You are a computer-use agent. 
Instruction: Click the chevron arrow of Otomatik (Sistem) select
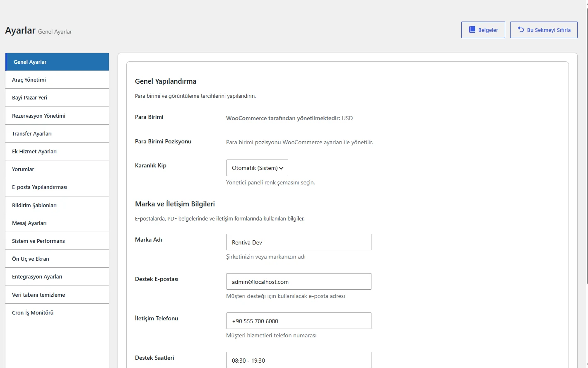coord(282,168)
